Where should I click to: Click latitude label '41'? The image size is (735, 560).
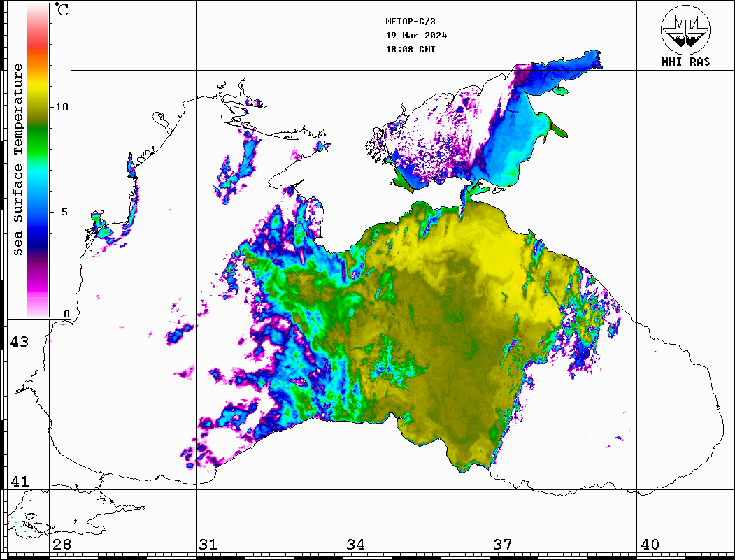[x=19, y=481]
